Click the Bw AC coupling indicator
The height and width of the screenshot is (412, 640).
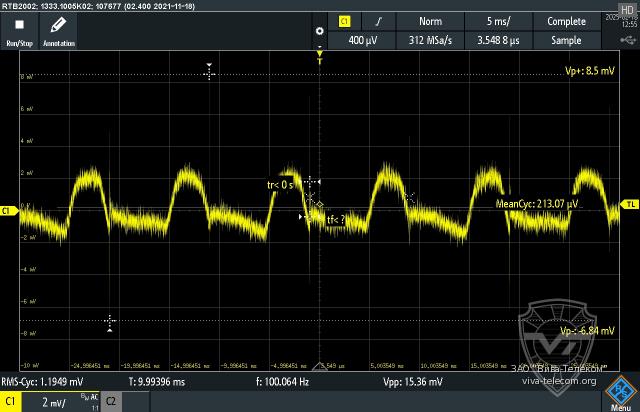click(x=89, y=397)
